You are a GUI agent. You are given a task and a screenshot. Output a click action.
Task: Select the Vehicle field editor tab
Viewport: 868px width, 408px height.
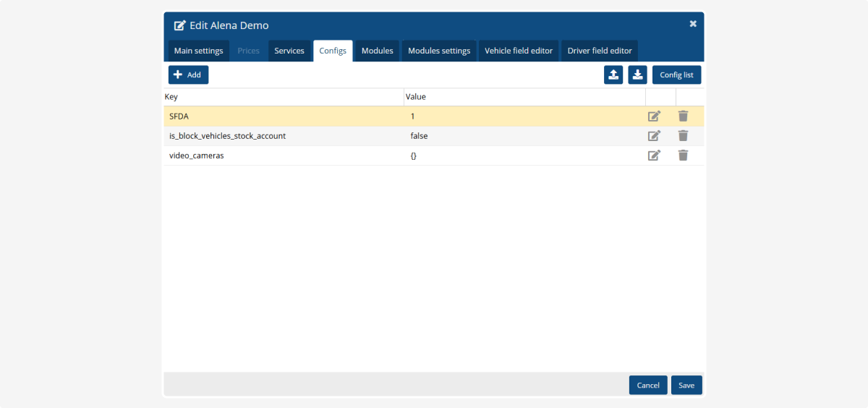[x=518, y=51]
